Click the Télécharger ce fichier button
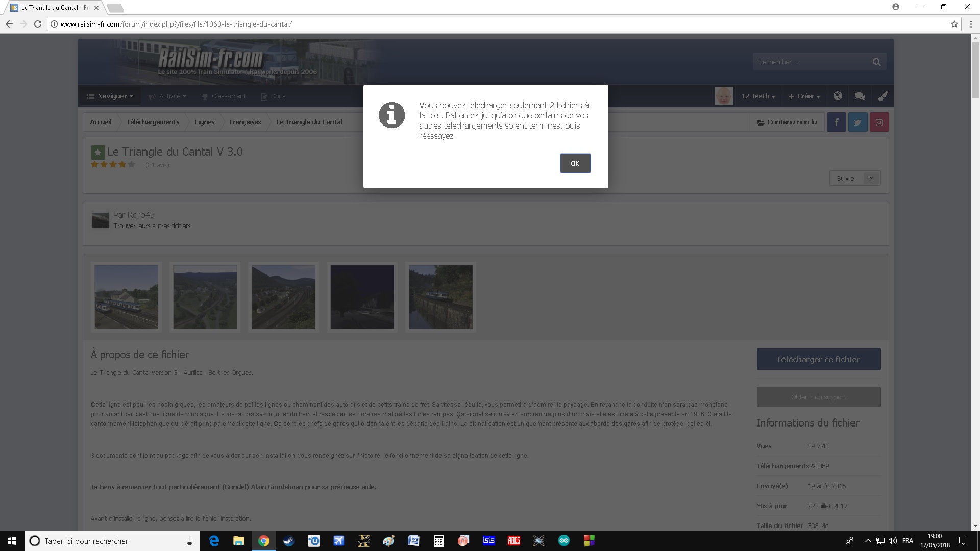The image size is (980, 551). coord(819,359)
